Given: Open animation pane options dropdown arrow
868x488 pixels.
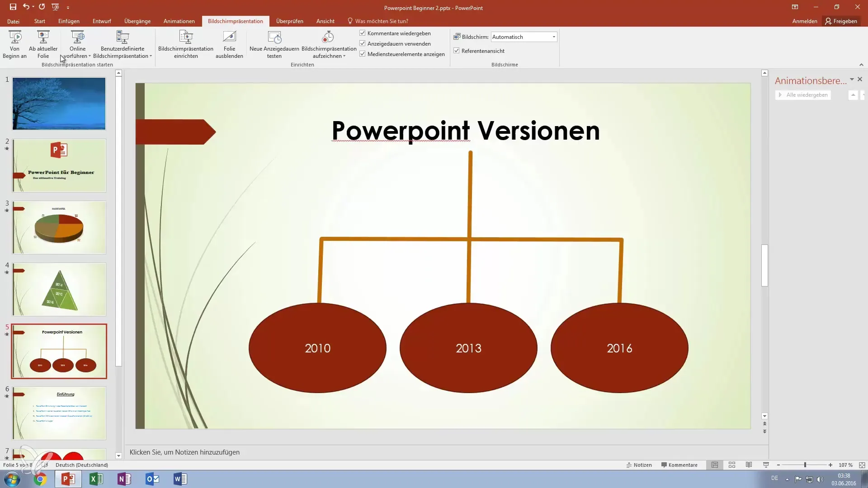Looking at the screenshot, I should pyautogui.click(x=852, y=80).
